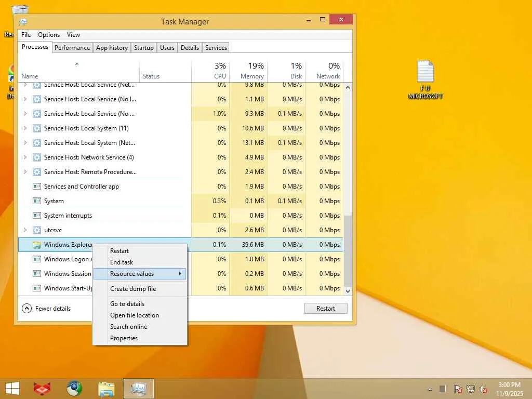
Task: Open the globe browser icon on taskbar
Action: click(74, 389)
